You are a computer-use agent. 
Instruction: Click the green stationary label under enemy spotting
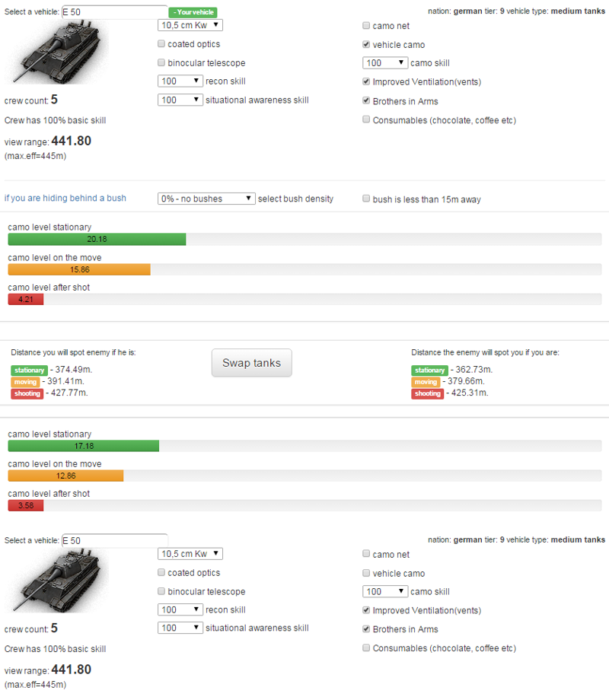point(29,370)
